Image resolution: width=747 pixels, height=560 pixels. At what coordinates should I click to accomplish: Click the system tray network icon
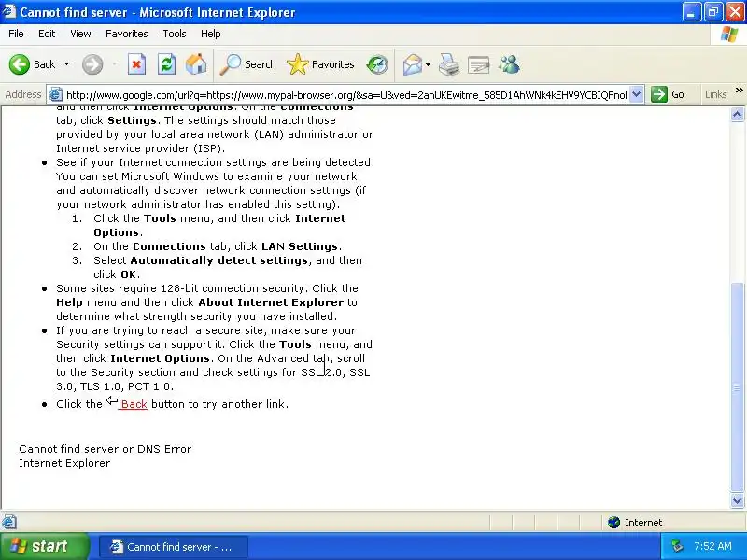[677, 546]
